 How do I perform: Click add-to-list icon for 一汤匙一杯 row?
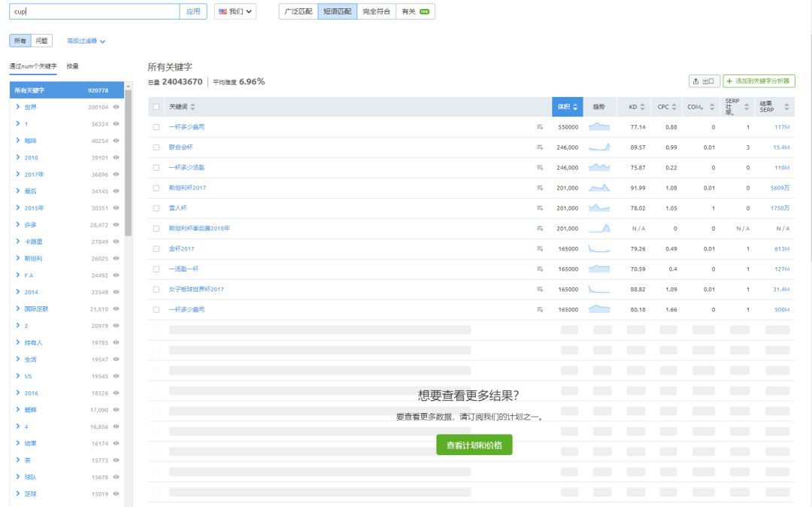pyautogui.click(x=540, y=269)
